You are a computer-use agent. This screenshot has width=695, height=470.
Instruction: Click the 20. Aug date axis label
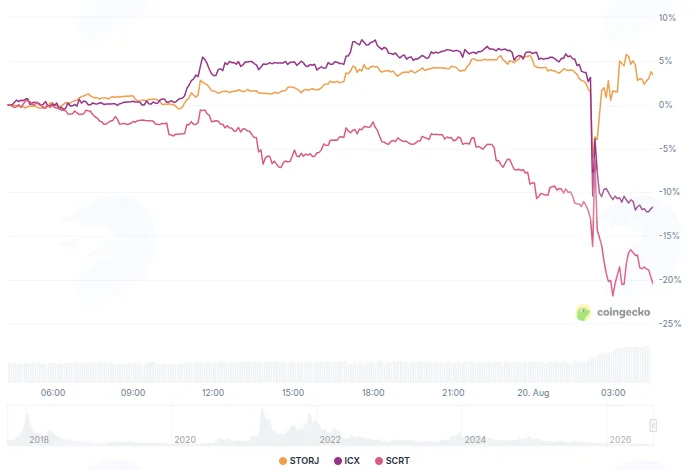pos(533,393)
